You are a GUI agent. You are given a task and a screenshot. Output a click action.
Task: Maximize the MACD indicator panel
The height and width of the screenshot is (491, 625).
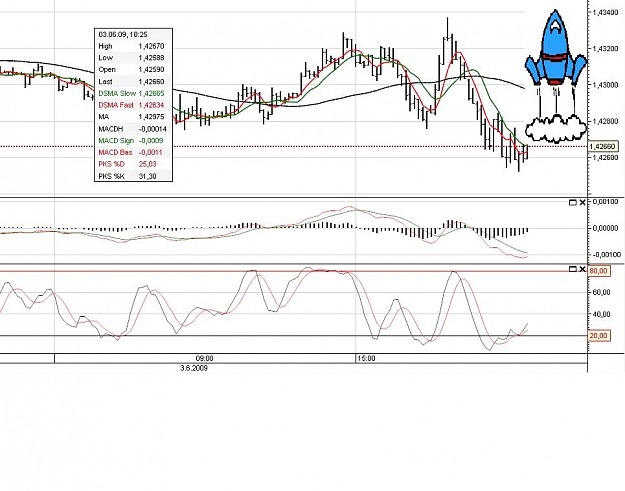click(573, 202)
